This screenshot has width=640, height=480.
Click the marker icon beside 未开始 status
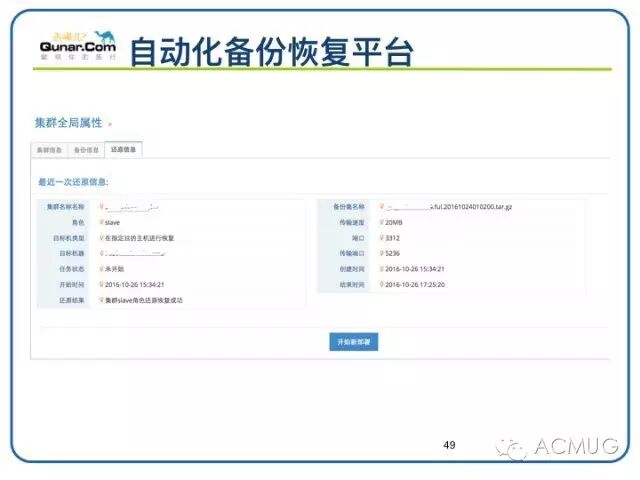coord(102,269)
